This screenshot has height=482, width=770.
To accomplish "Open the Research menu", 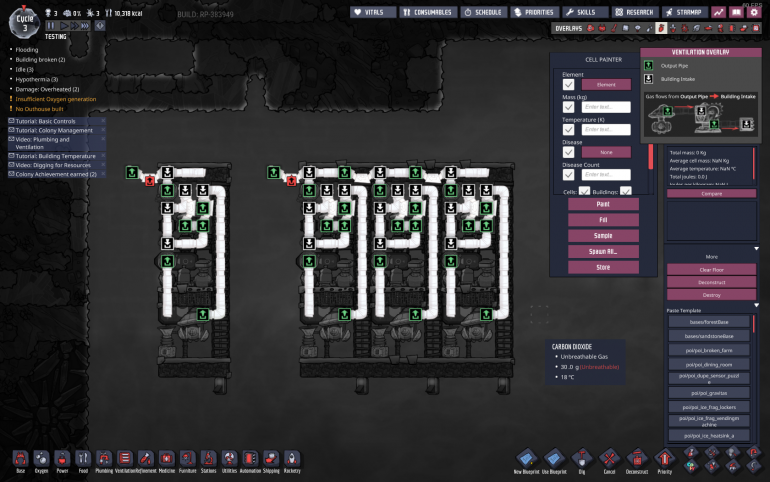I will [x=634, y=12].
